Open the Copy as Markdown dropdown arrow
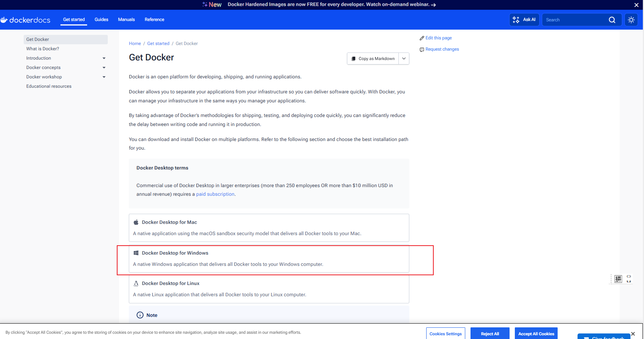Screen dimensions: 644x339 pos(404,58)
